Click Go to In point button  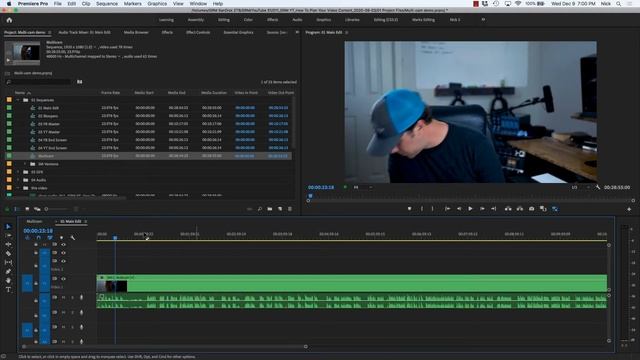coord(447,209)
